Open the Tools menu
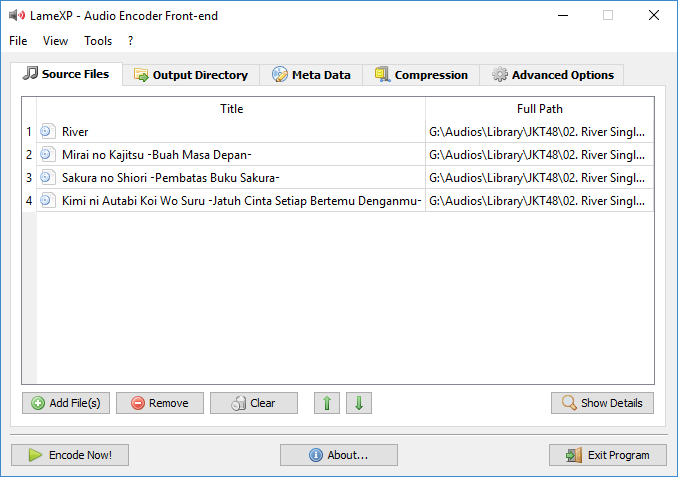Viewport: 678px width, 477px height. (98, 41)
